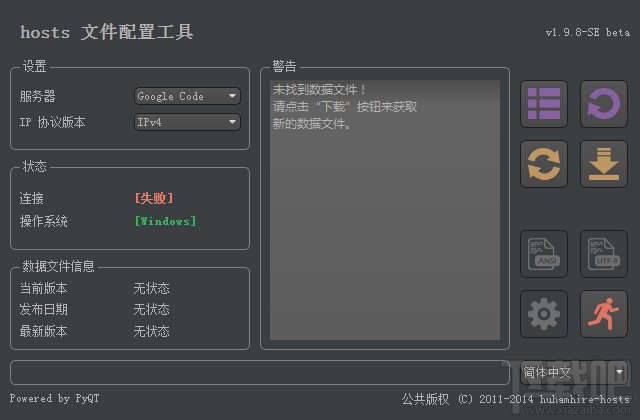Click the Powered by PyQT text

(x=54, y=398)
